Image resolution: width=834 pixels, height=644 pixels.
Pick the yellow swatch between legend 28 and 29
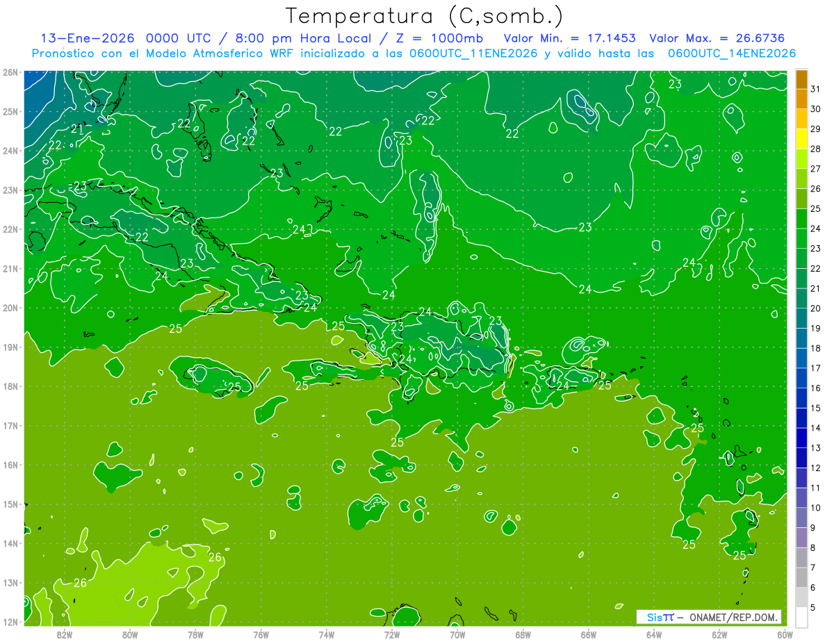click(801, 139)
